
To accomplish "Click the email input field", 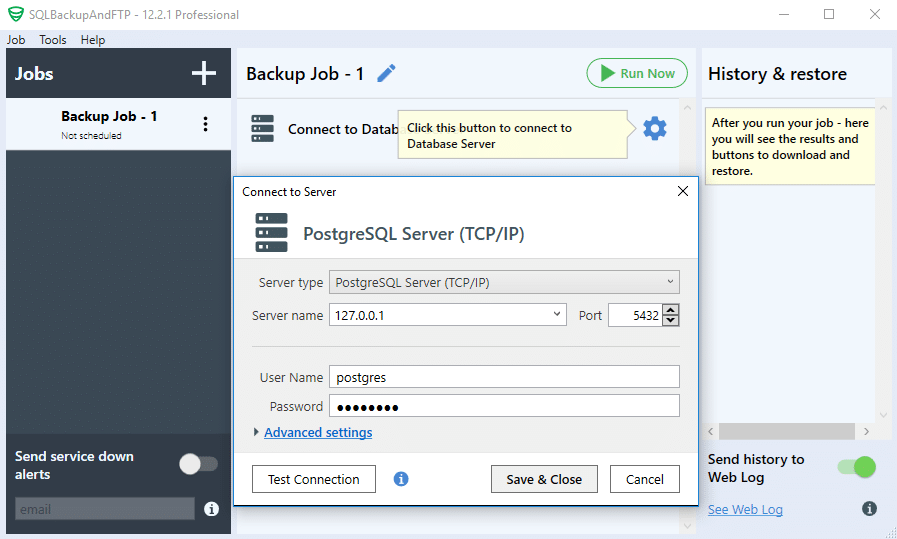I will [x=105, y=509].
